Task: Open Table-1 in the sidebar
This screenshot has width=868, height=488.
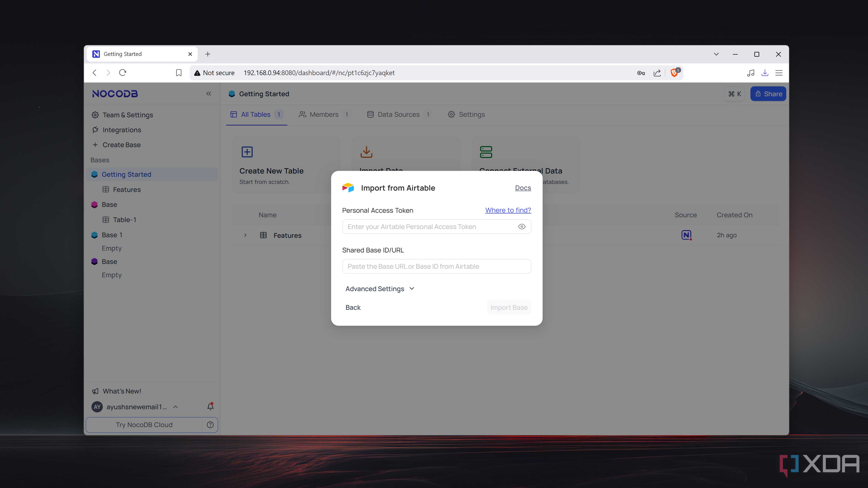Action: [x=124, y=220]
